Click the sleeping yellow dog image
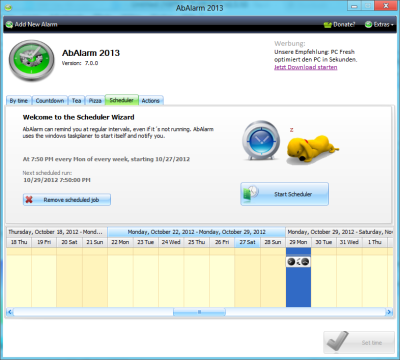Image resolution: width=400 pixels, height=360 pixels. point(312,149)
